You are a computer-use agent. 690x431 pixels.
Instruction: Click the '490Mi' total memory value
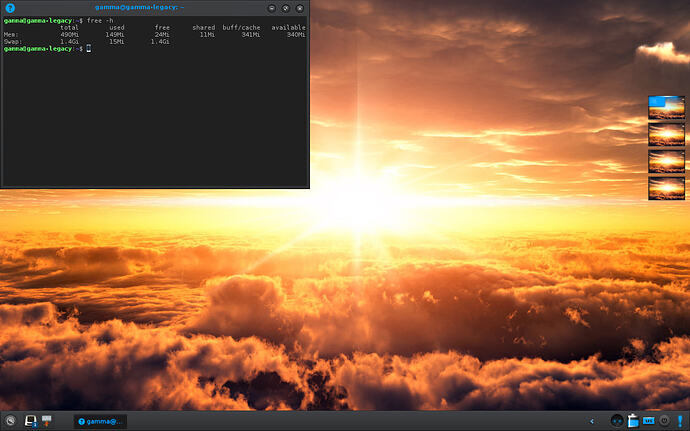tap(70, 34)
